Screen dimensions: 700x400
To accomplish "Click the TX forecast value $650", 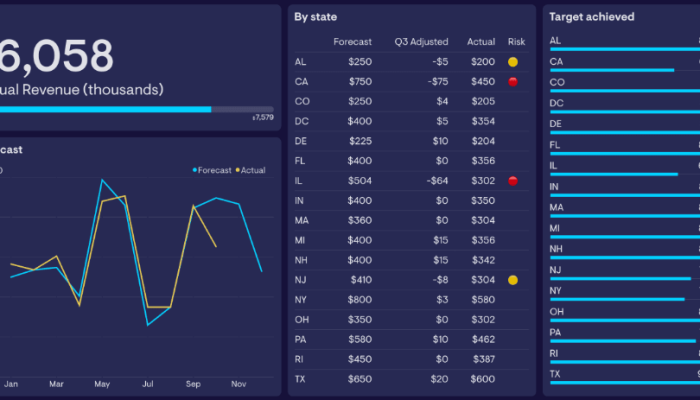I will (x=359, y=379).
